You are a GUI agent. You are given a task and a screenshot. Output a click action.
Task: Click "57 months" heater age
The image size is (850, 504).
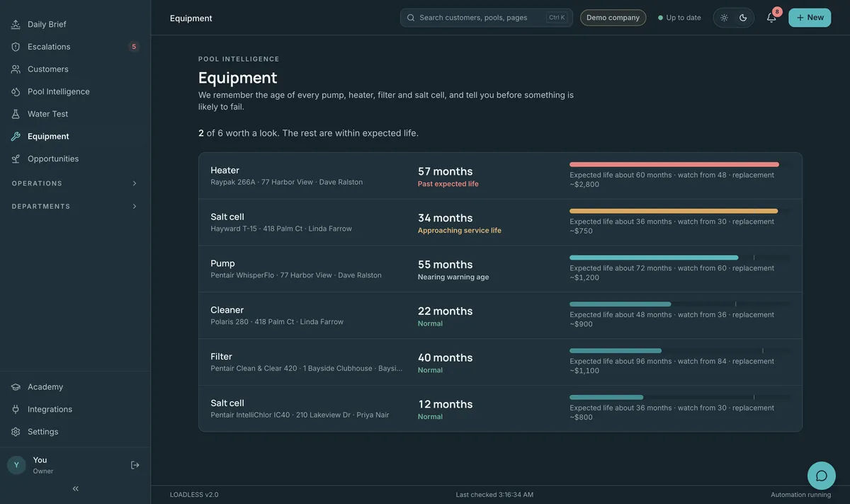445,171
